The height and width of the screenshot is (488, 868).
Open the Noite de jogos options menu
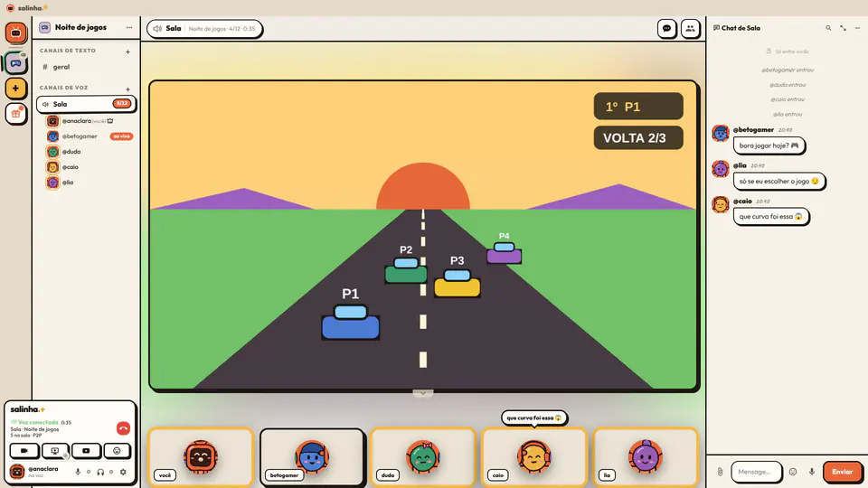[129, 28]
